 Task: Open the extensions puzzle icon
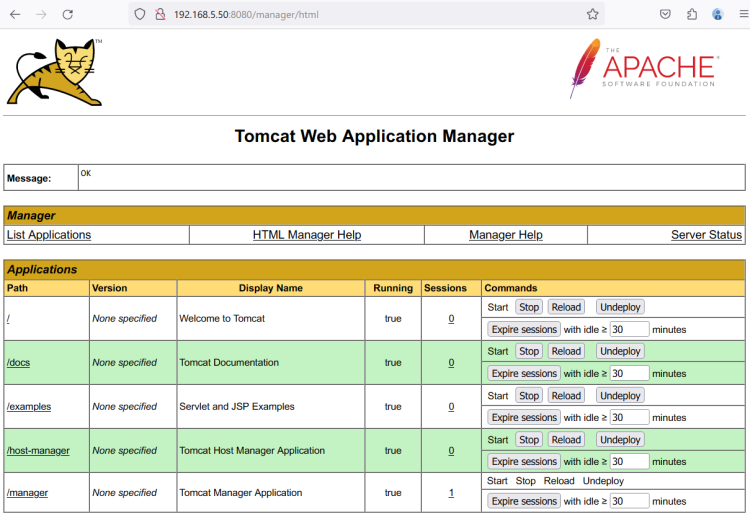click(x=692, y=14)
